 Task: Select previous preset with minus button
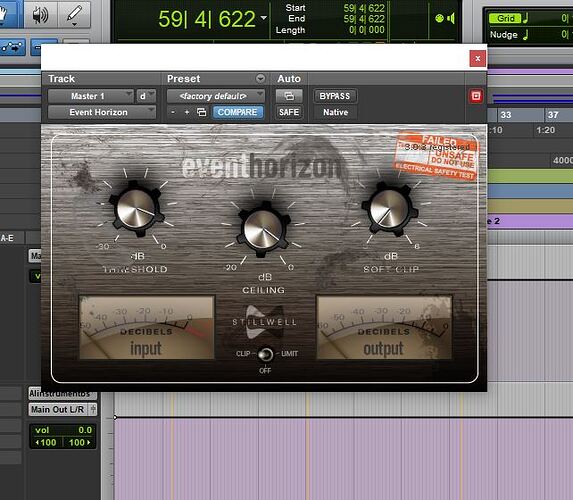(173, 112)
